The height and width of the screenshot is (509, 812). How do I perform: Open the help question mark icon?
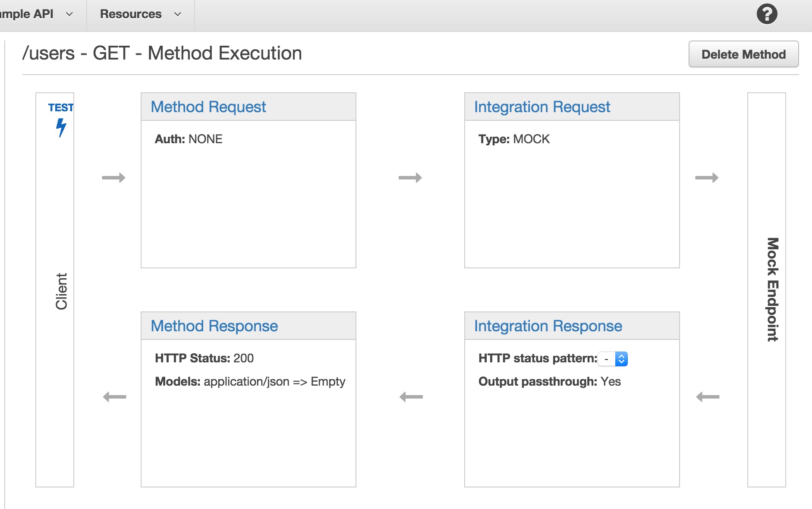click(766, 14)
